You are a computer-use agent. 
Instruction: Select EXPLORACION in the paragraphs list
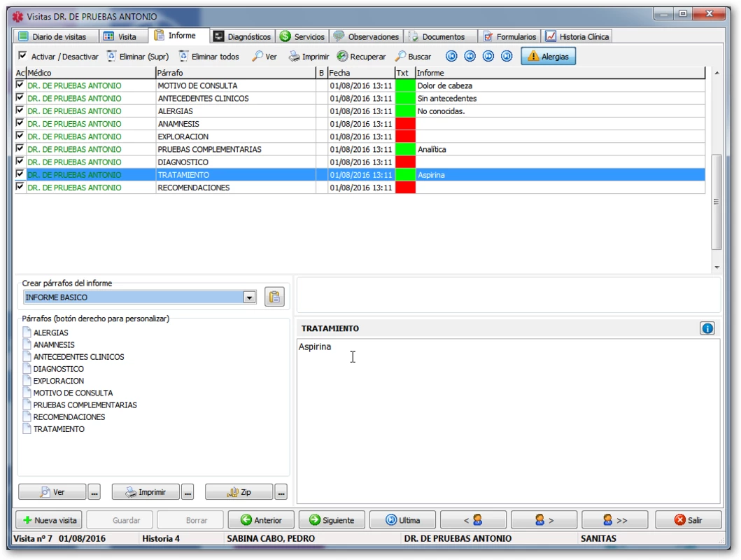[x=58, y=381]
